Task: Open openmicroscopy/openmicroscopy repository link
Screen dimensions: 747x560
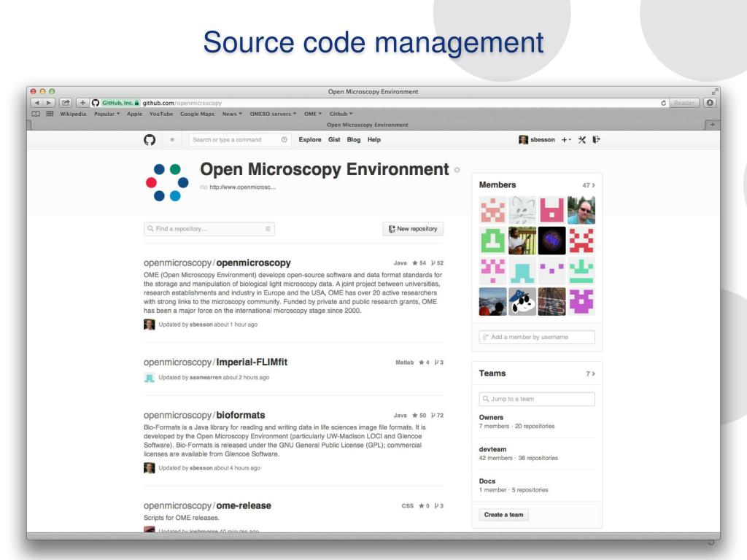Action: click(217, 262)
